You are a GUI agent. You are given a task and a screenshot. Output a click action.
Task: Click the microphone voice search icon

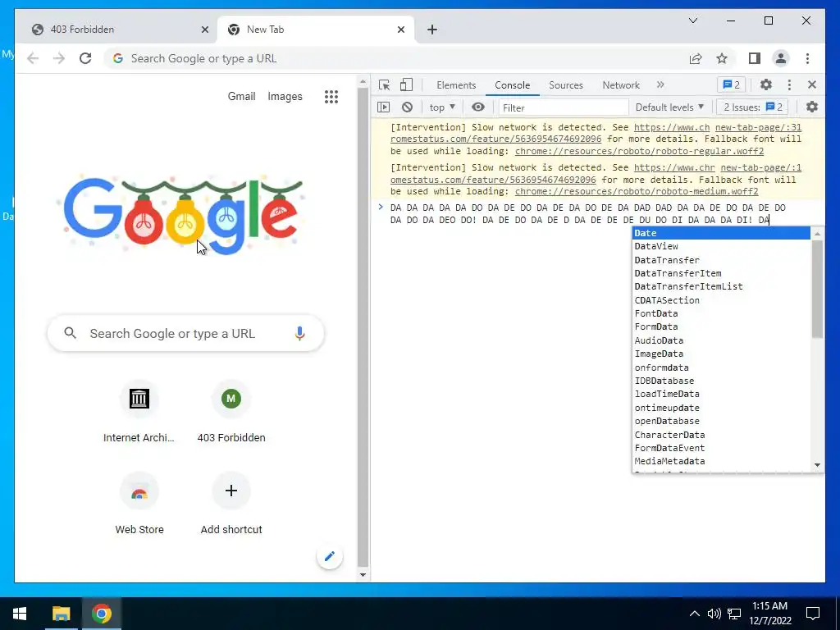pos(300,333)
